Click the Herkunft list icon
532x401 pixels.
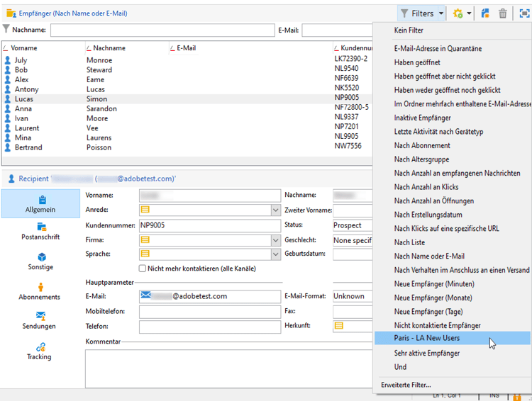pyautogui.click(x=338, y=326)
